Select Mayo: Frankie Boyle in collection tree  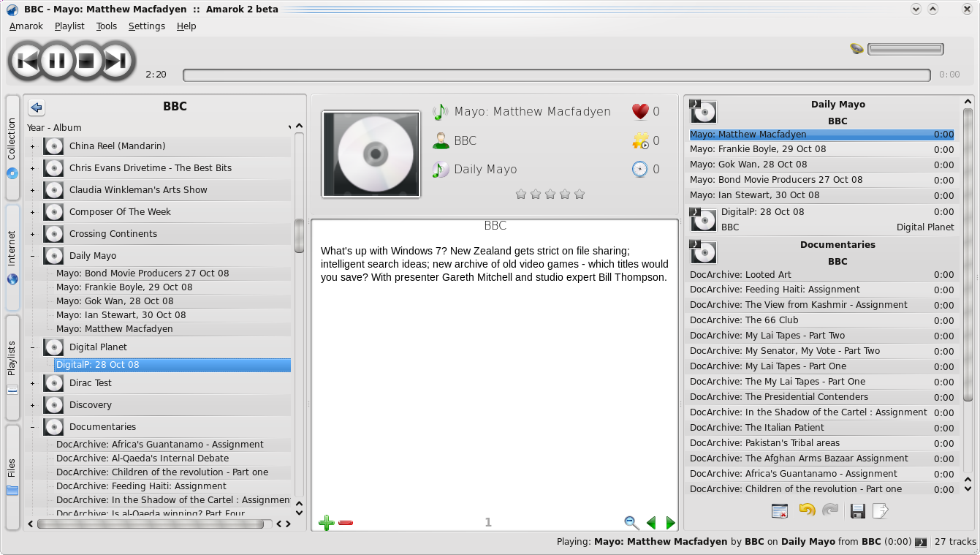[124, 287]
